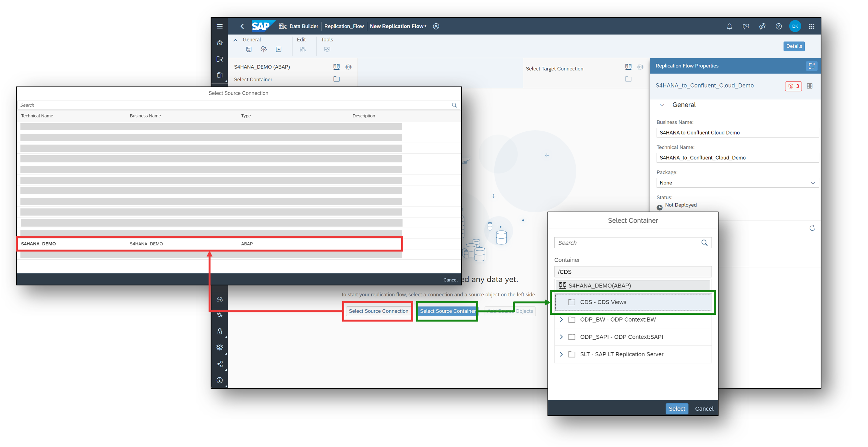Screen dimensions: 868x447
Task: Open the Replication_Flow breadcrumb
Action: (x=344, y=26)
